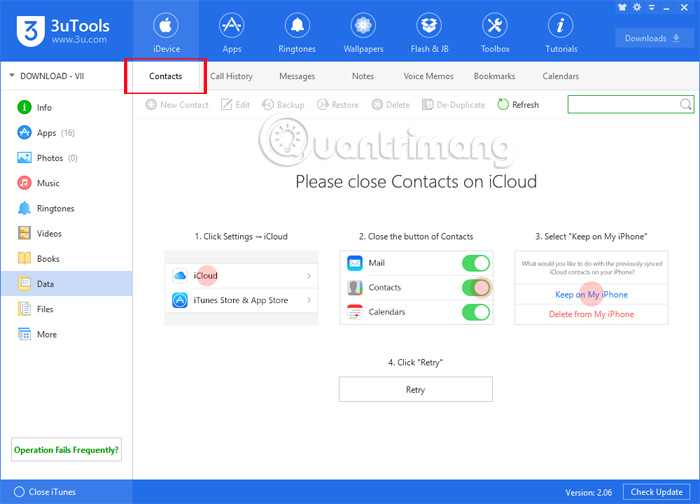Open settings gear in title bar
The image size is (700, 504).
(x=637, y=7)
